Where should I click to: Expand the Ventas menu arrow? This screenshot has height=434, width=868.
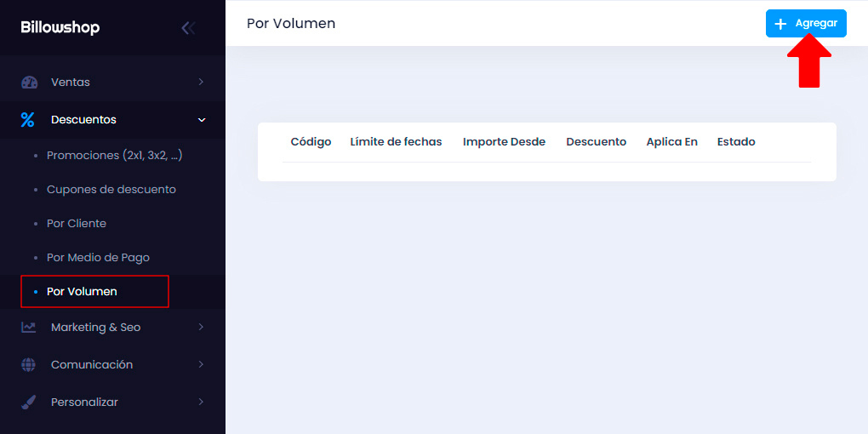201,83
